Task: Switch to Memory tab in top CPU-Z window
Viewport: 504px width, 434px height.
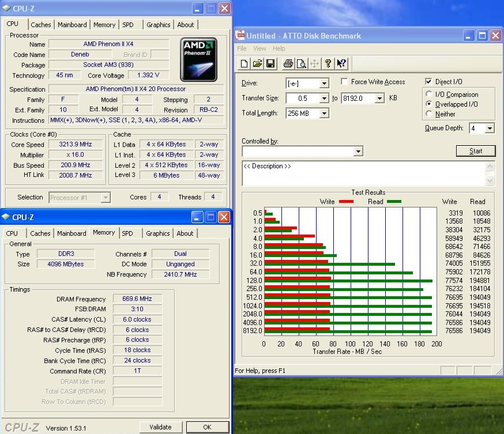Action: tap(104, 25)
